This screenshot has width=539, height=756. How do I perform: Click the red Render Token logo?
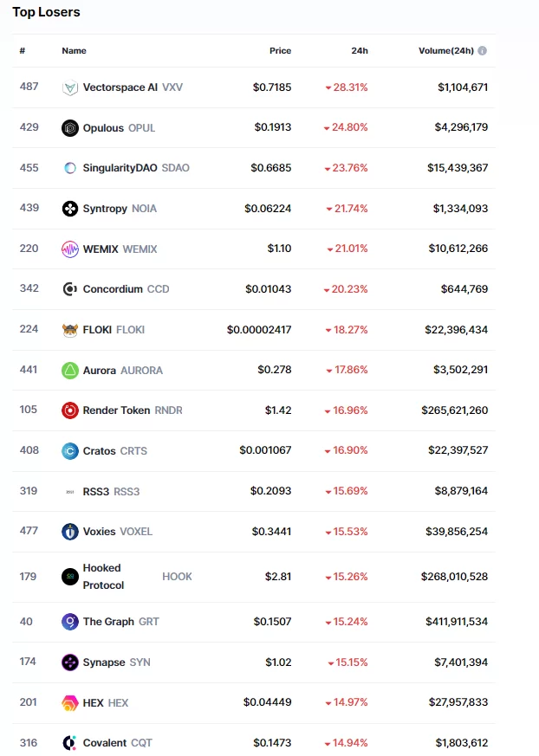[x=70, y=410]
